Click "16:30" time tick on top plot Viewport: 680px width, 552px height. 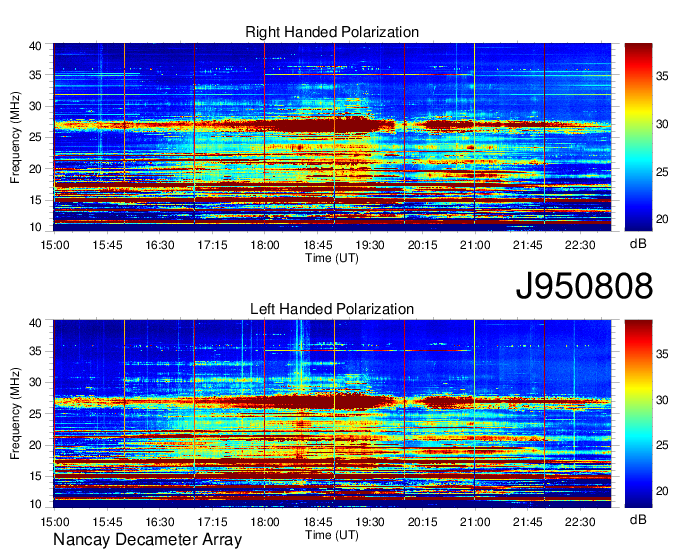coord(160,245)
